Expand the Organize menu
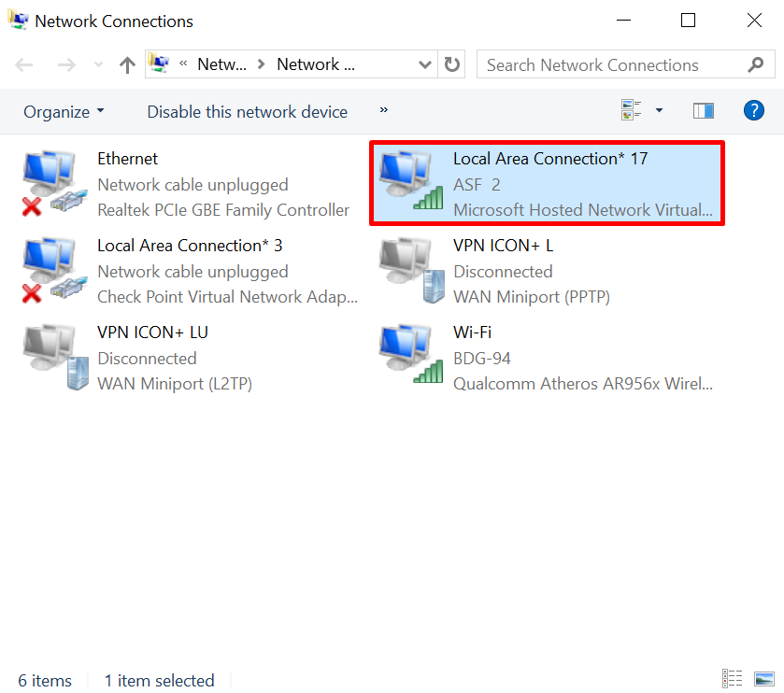784x693 pixels. pos(58,111)
